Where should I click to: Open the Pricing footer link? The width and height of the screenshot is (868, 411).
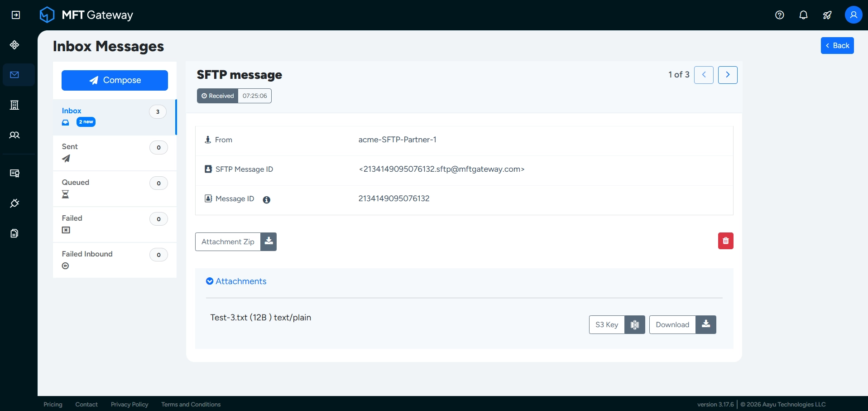(x=53, y=404)
